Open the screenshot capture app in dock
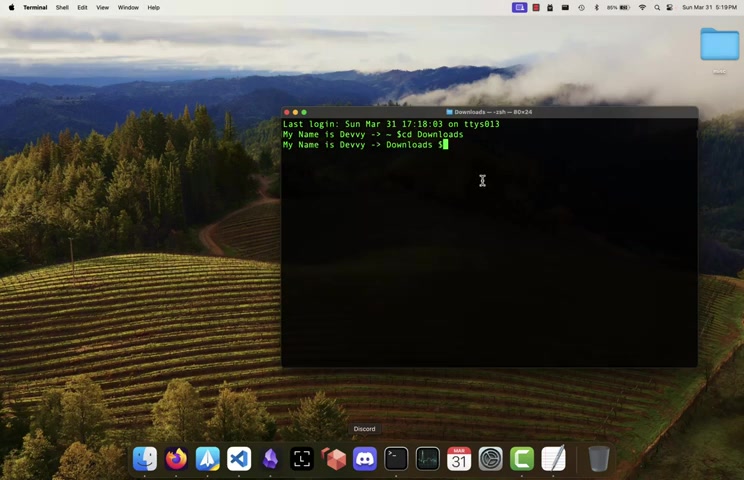 tap(302, 459)
